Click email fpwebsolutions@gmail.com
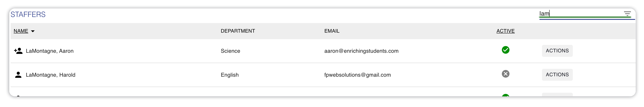 coord(357,75)
